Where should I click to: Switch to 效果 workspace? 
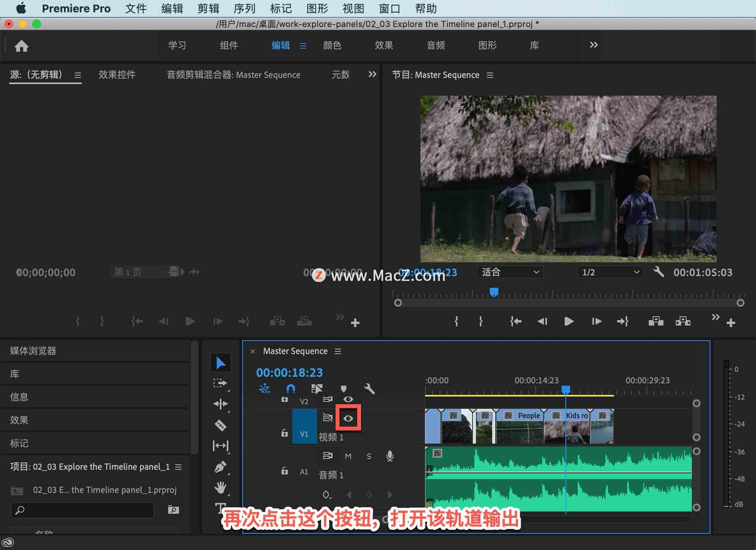384,45
